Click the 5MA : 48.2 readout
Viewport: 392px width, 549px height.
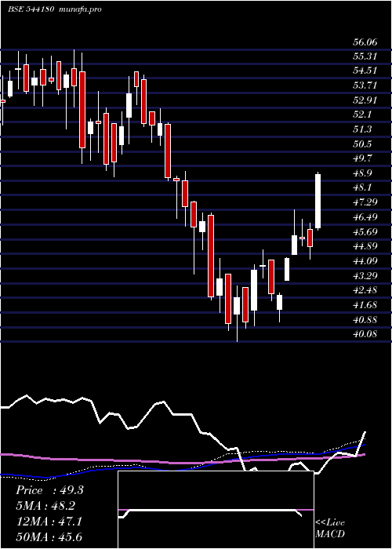pyautogui.click(x=45, y=506)
